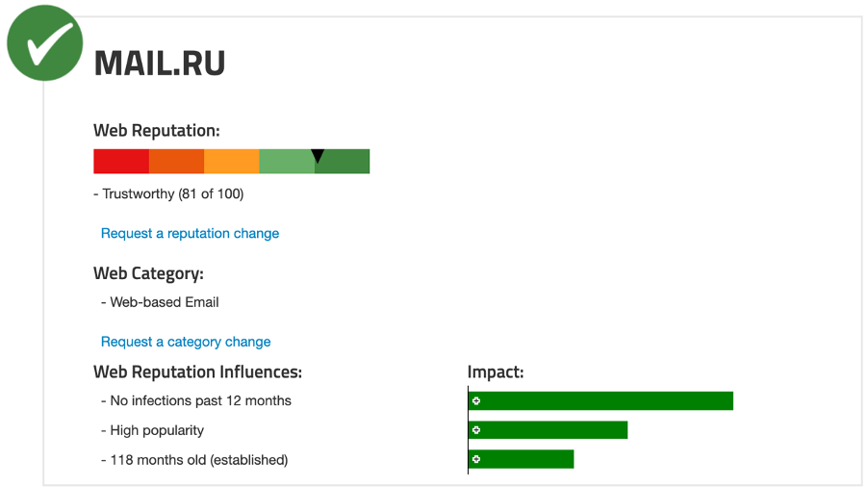Viewport: 868px width, 487px height.
Task: Click the black reputation score marker triangle
Action: point(318,156)
